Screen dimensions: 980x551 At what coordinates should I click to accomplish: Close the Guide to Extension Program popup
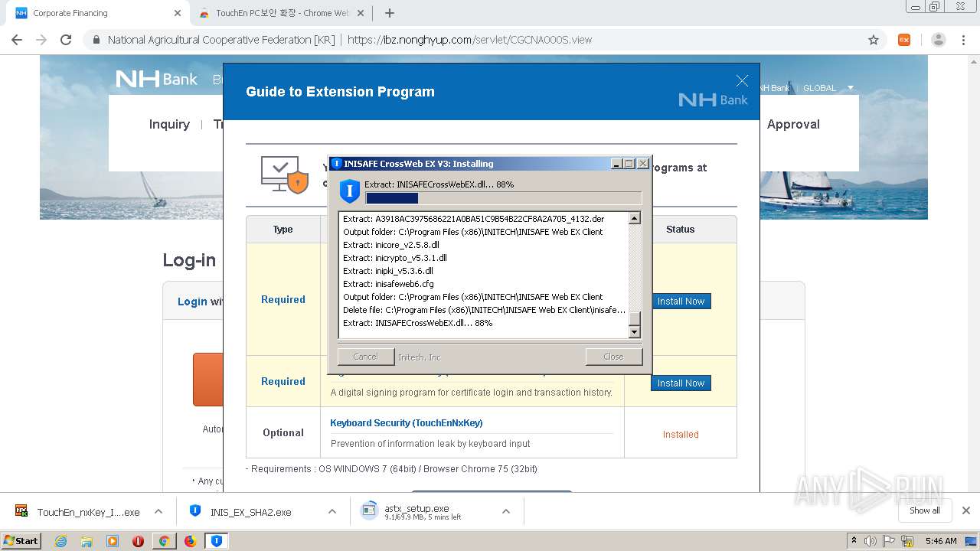point(741,81)
